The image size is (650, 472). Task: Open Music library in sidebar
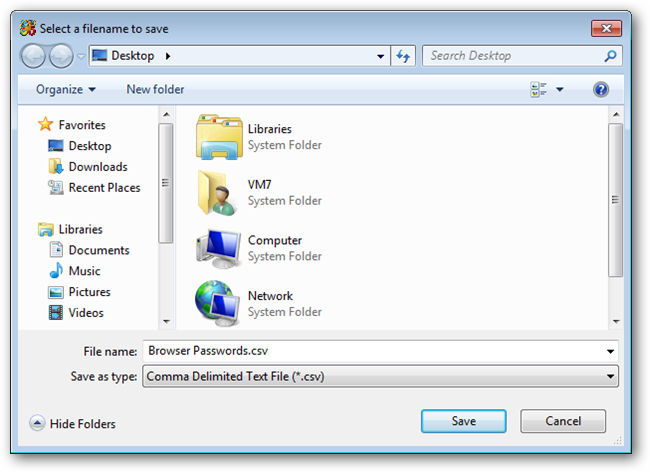(x=85, y=271)
